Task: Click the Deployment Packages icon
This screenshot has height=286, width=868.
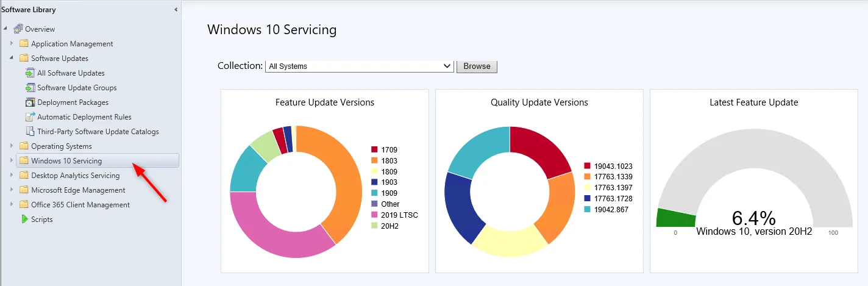Action: (30, 102)
